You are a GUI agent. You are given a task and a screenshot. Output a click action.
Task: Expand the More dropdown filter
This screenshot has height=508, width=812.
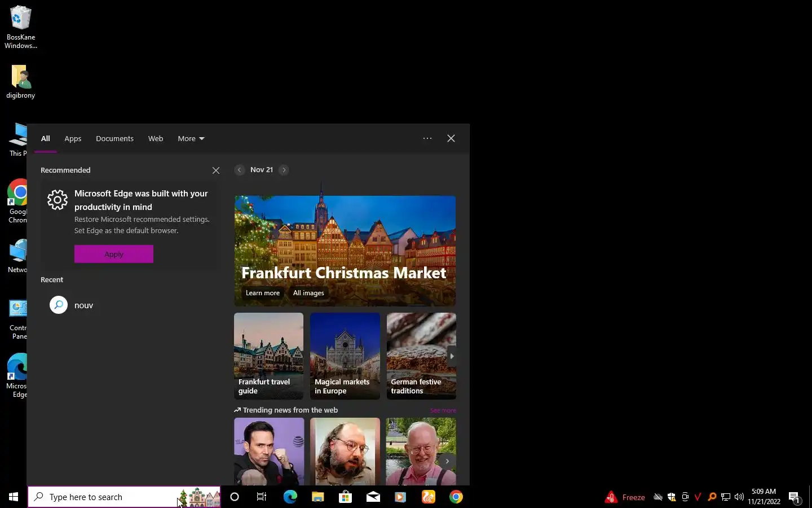(191, 138)
